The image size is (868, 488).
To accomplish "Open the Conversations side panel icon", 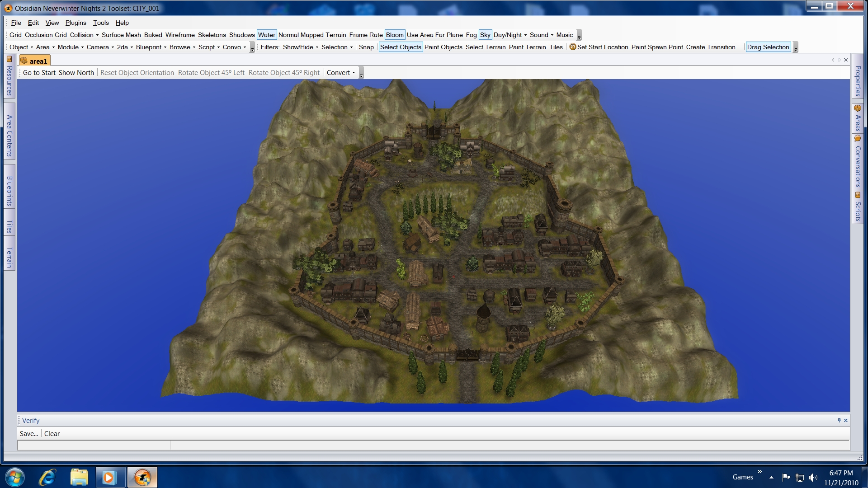I will (857, 139).
